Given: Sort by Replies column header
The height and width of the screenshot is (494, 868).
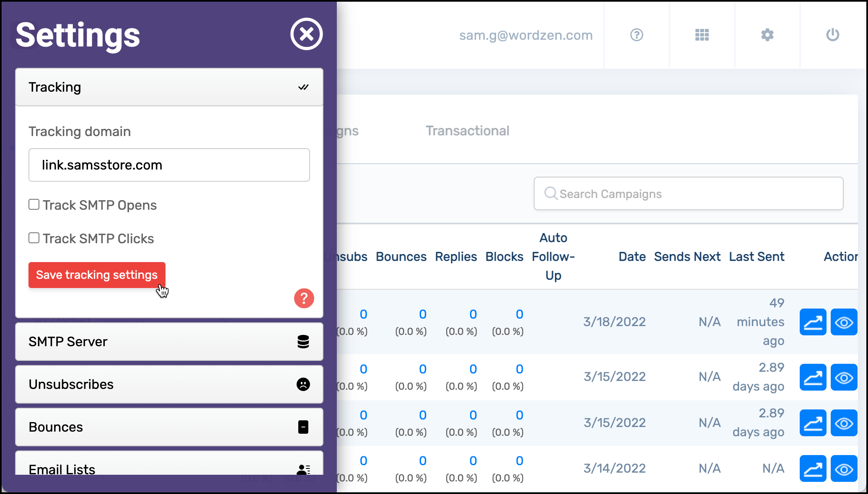Looking at the screenshot, I should 456,257.
